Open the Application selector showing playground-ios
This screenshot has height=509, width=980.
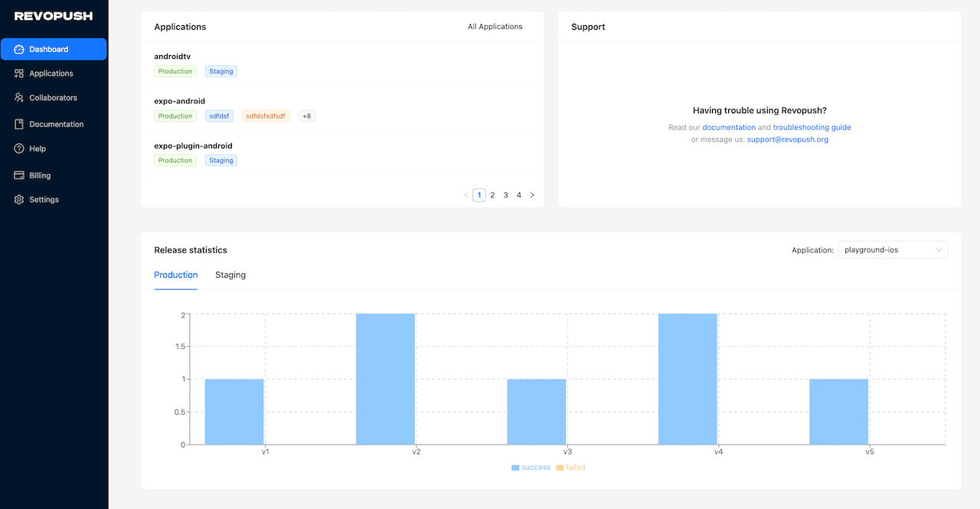[893, 250]
